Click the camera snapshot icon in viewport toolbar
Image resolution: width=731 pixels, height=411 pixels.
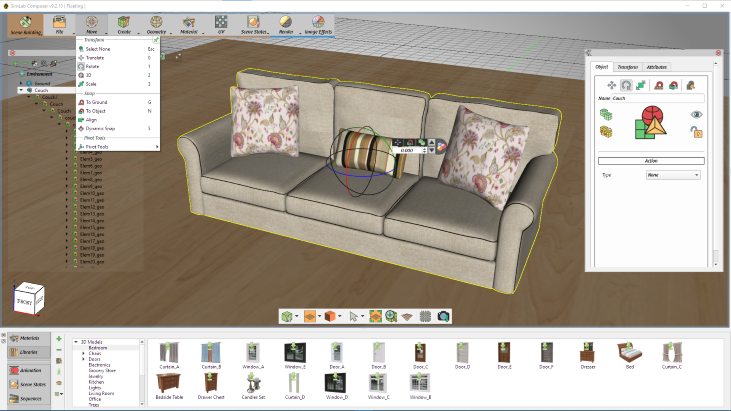point(443,316)
